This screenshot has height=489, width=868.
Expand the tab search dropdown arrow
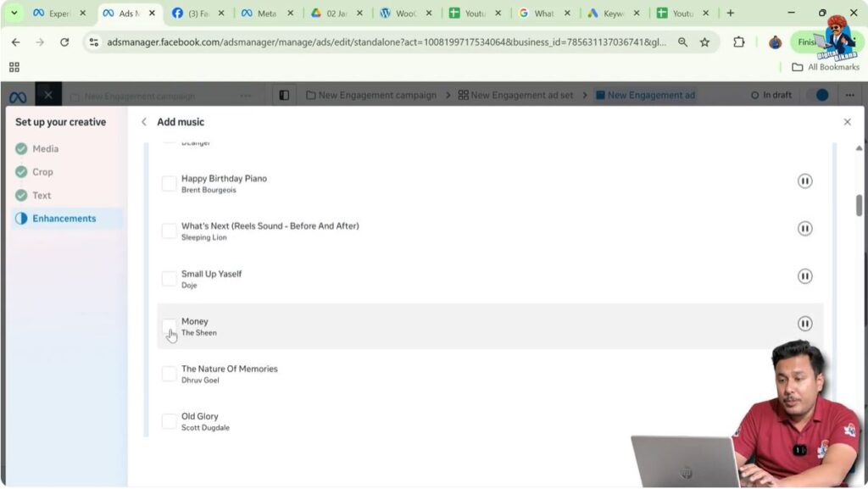point(14,14)
